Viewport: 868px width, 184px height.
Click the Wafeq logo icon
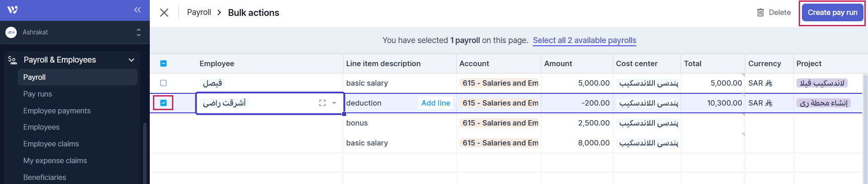13,10
